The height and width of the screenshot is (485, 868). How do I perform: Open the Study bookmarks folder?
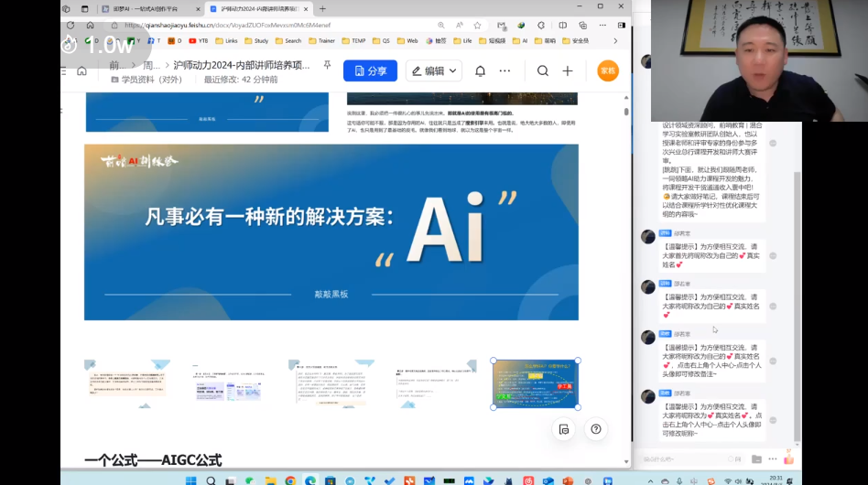pos(256,41)
